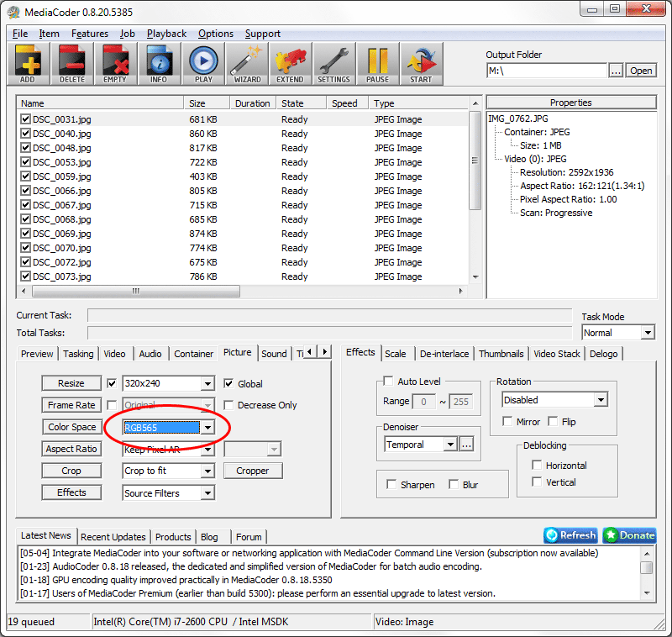This screenshot has width=672, height=637.
Task: Launch the WIZARD toolbar icon
Action: pyautogui.click(x=247, y=63)
